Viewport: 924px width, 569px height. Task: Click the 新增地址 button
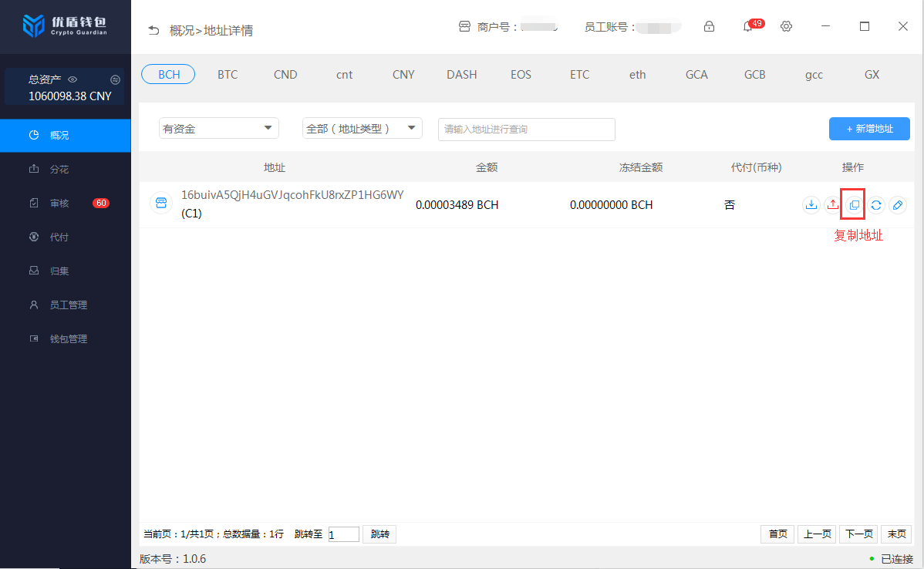[869, 129]
